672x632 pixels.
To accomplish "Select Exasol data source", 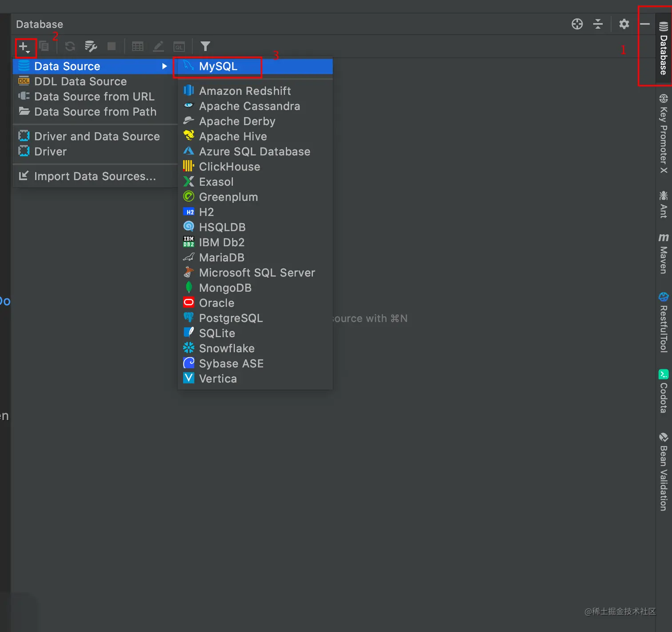I will pyautogui.click(x=255, y=181).
